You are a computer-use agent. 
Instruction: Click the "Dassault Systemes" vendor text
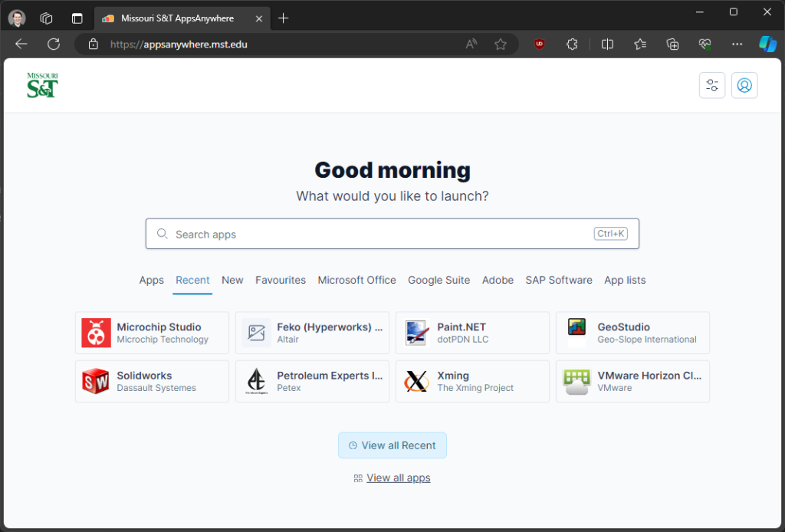(x=156, y=388)
